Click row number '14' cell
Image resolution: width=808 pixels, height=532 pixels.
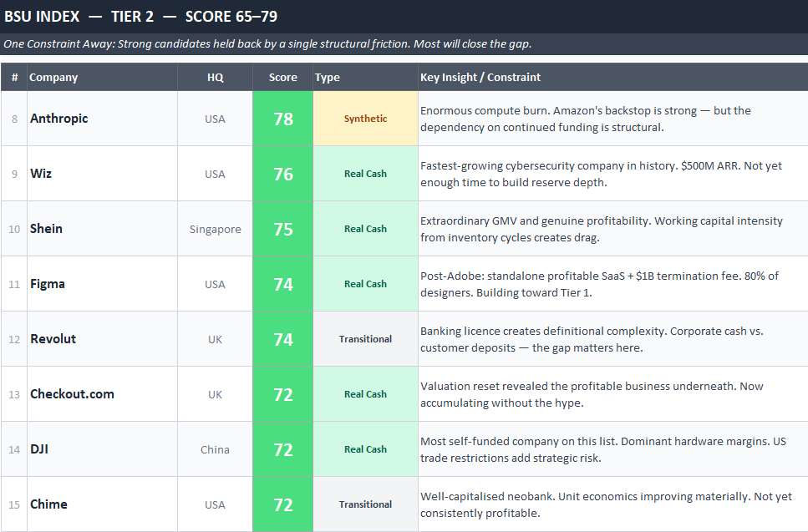coord(14,449)
